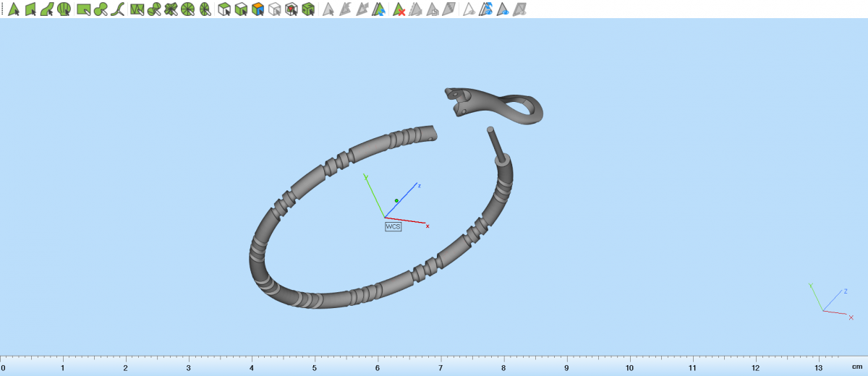
Task: Click the toolbar drag handle at far left
Action: (x=2, y=9)
